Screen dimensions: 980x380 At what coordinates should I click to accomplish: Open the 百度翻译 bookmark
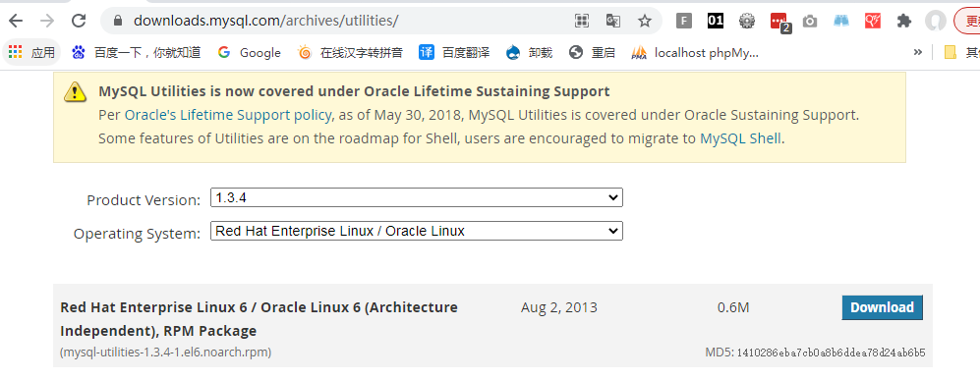coord(454,52)
